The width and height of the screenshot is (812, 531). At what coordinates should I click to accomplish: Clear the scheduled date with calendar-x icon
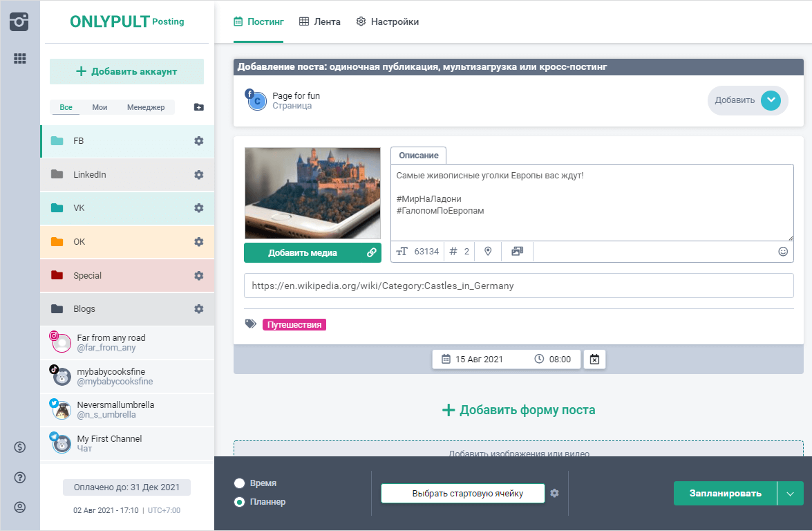tap(595, 360)
